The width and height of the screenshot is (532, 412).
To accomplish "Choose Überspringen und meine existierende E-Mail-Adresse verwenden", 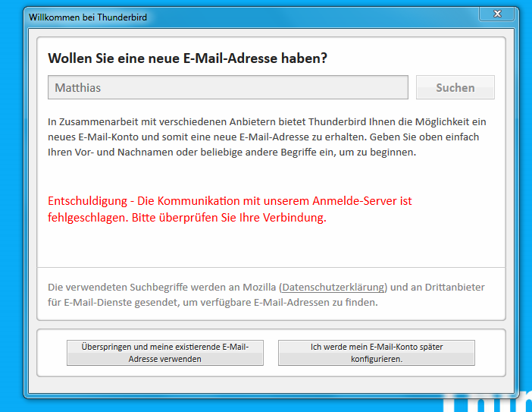I will pyautogui.click(x=165, y=353).
